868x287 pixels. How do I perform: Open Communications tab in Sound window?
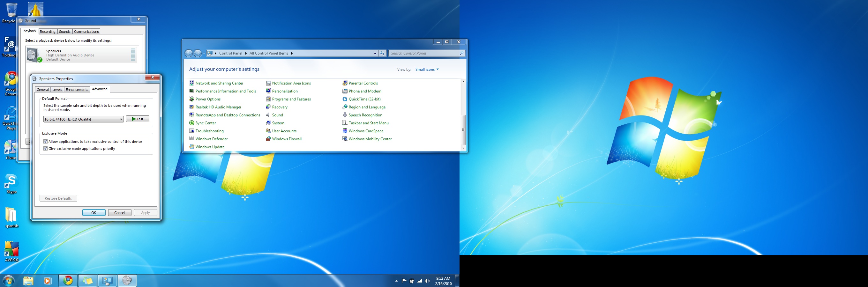click(86, 32)
